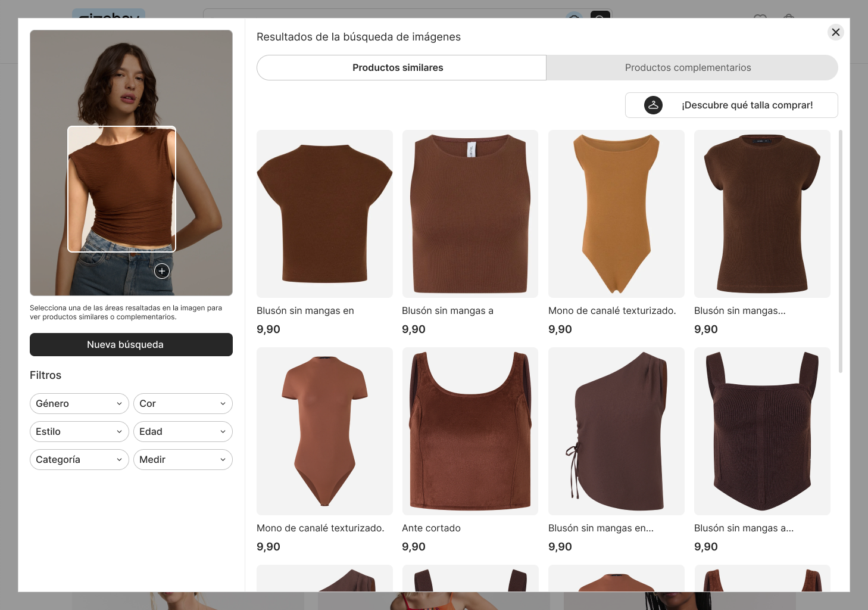868x610 pixels.
Task: Click 'Blusón sin mangas en...' product title
Action: [x=601, y=528]
